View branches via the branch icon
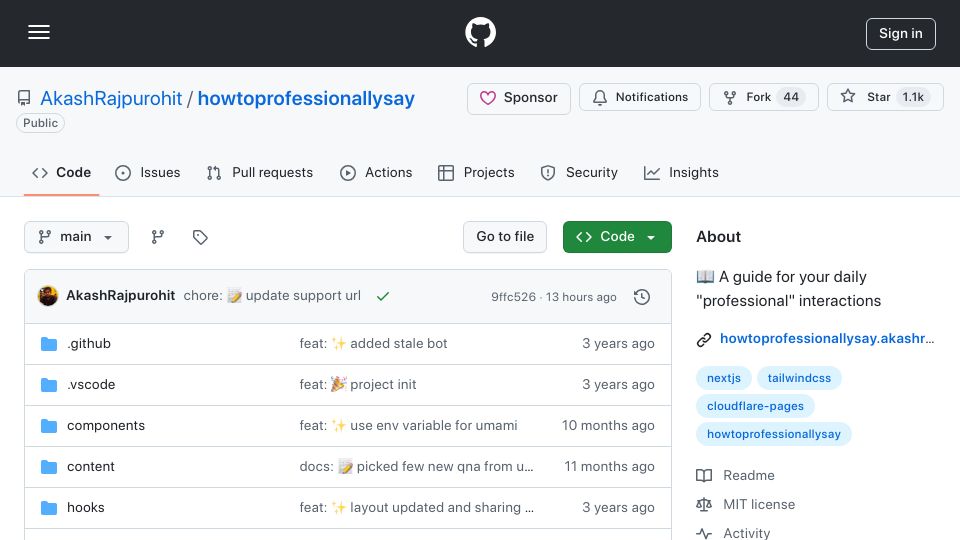The height and width of the screenshot is (540, 960). [158, 237]
